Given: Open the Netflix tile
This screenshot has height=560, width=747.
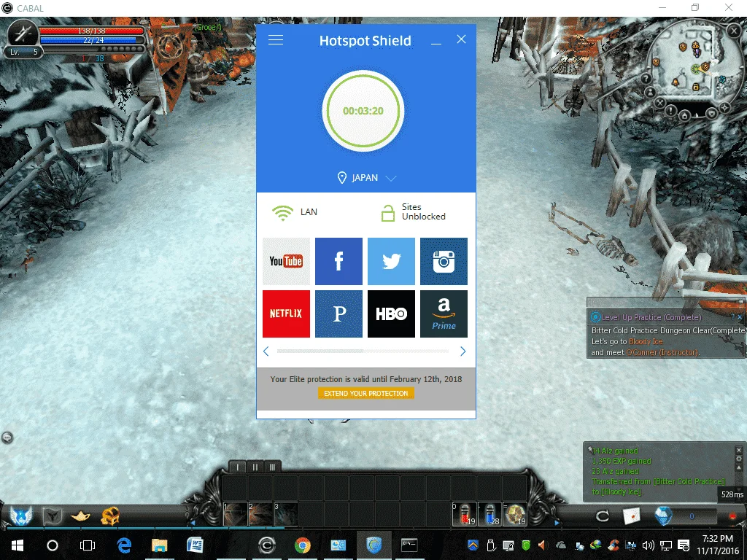Looking at the screenshot, I should point(286,314).
